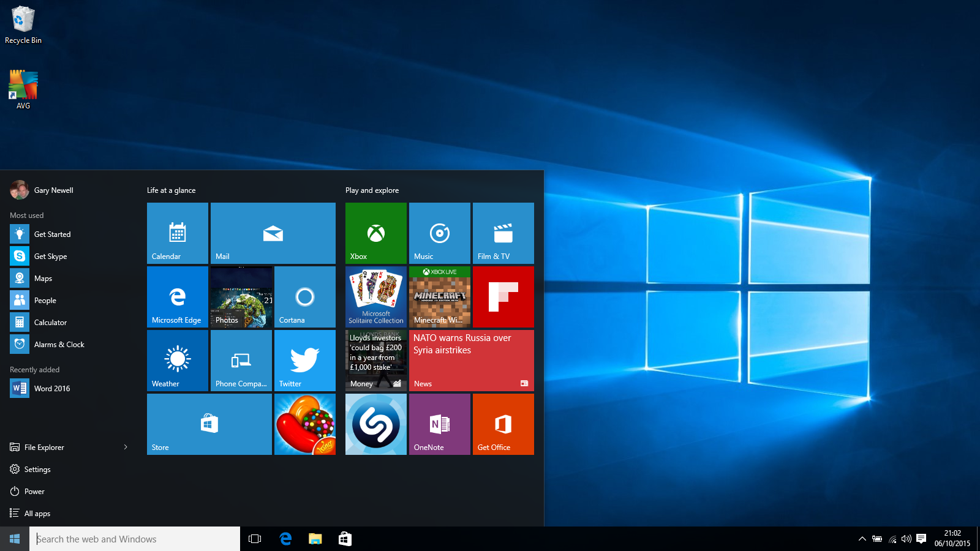
Task: Open the Money tile
Action: (376, 361)
